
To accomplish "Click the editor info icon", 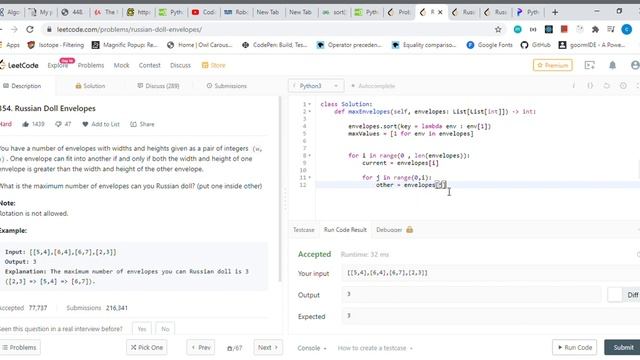I will [573, 86].
